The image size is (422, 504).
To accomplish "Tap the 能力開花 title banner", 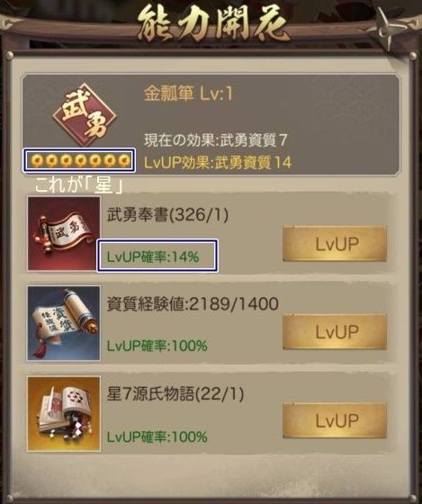I will click(212, 26).
